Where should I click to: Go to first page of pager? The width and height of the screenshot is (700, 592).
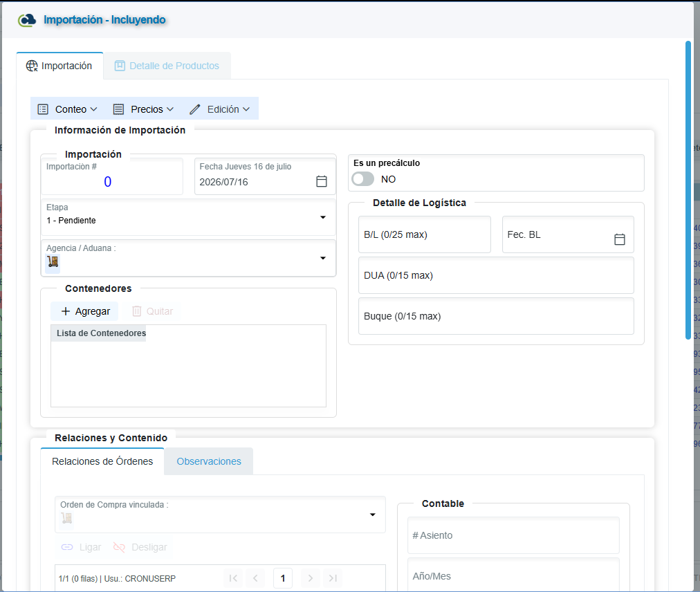[x=233, y=578]
